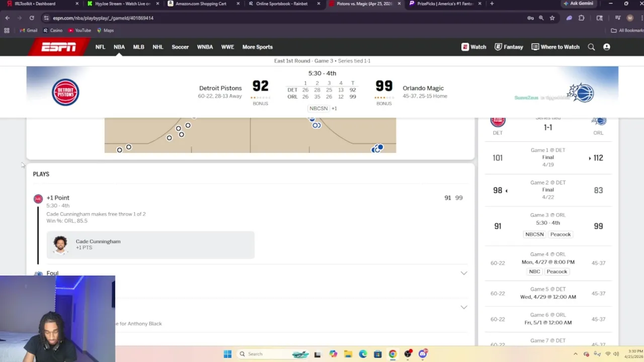Open Windows Start menu
Screen dimensions: 644x362
[x=227, y=354]
